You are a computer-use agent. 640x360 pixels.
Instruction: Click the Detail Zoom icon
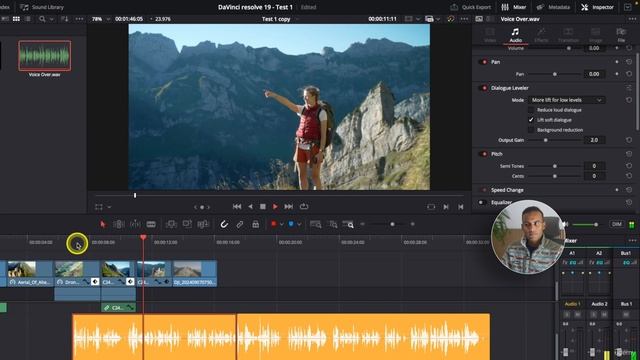click(x=333, y=224)
